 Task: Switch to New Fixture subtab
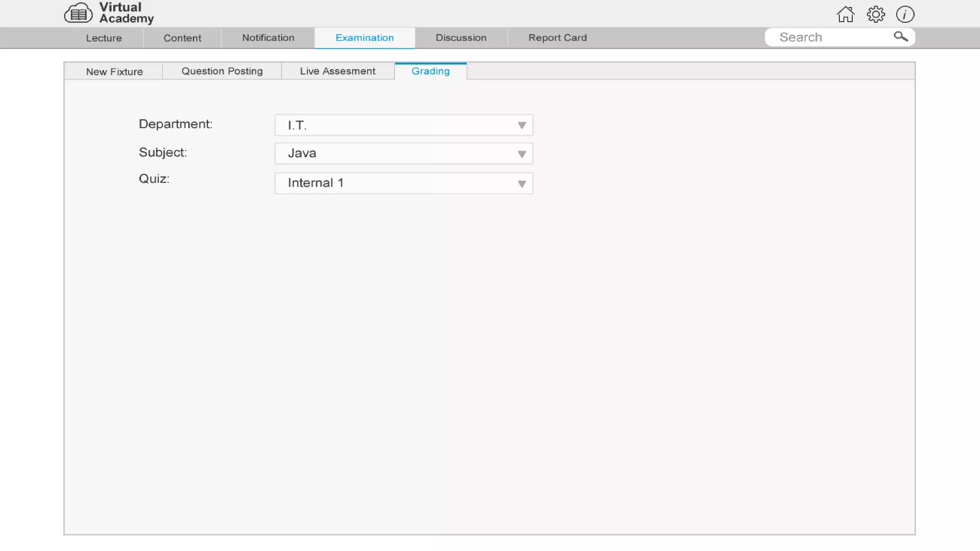[114, 72]
